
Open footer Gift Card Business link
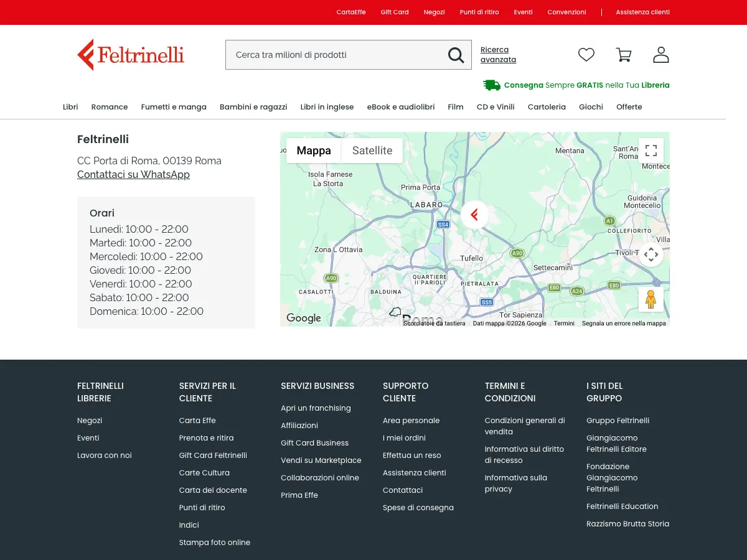[314, 443]
